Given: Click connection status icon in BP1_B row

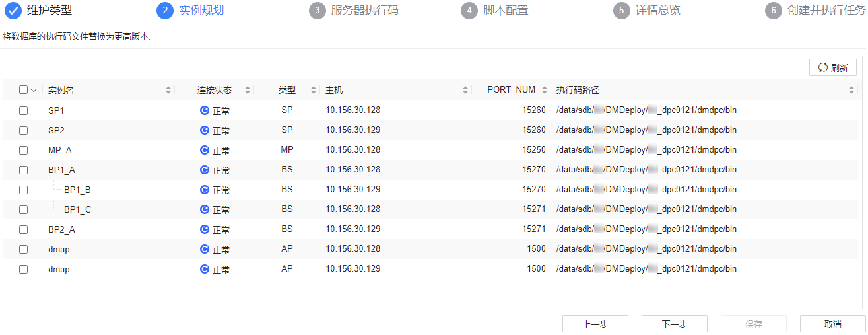Looking at the screenshot, I should point(205,190).
